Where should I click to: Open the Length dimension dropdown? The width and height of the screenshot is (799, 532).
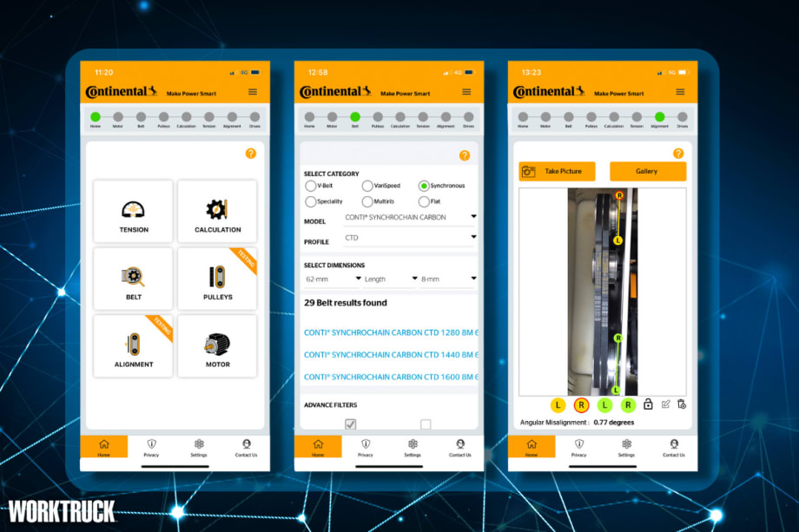[391, 279]
